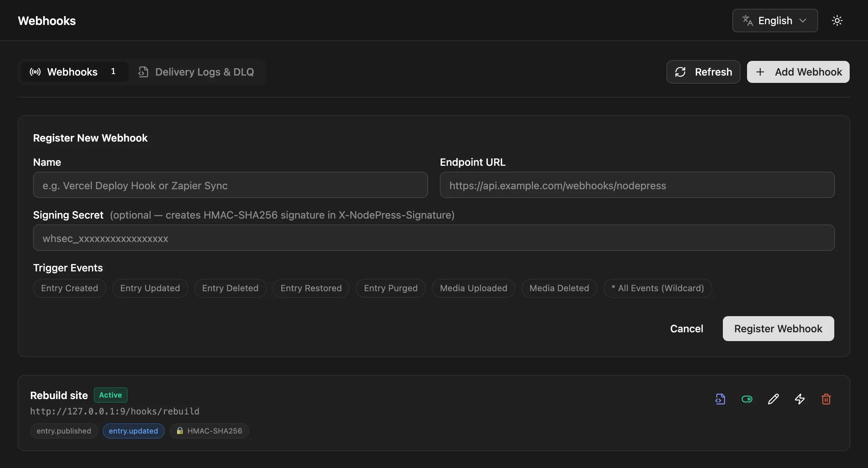Click the http://127.0.0.1:9/hooks/rebuild URL

click(115, 412)
